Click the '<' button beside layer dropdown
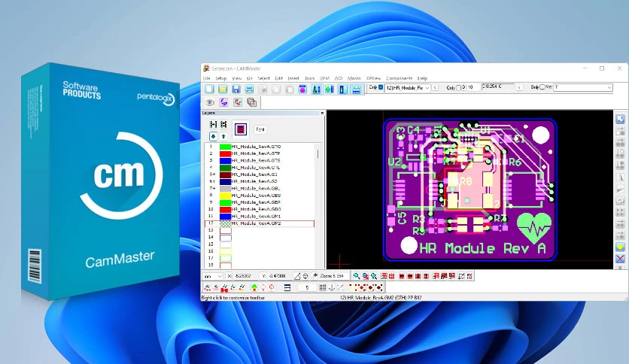 pos(435,87)
